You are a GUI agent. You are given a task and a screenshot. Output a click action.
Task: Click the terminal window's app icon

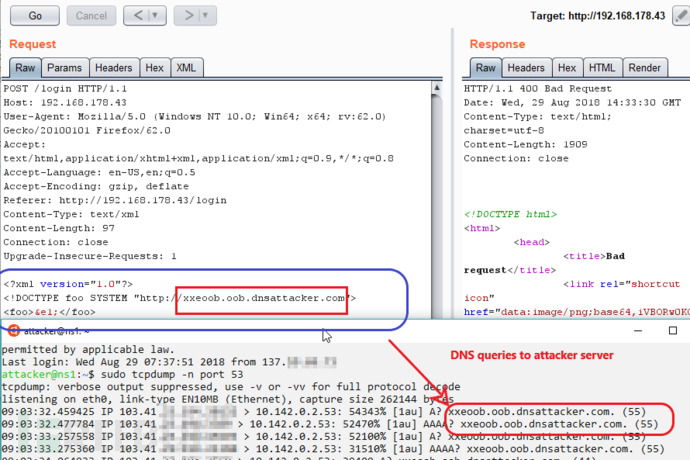pyautogui.click(x=14, y=331)
